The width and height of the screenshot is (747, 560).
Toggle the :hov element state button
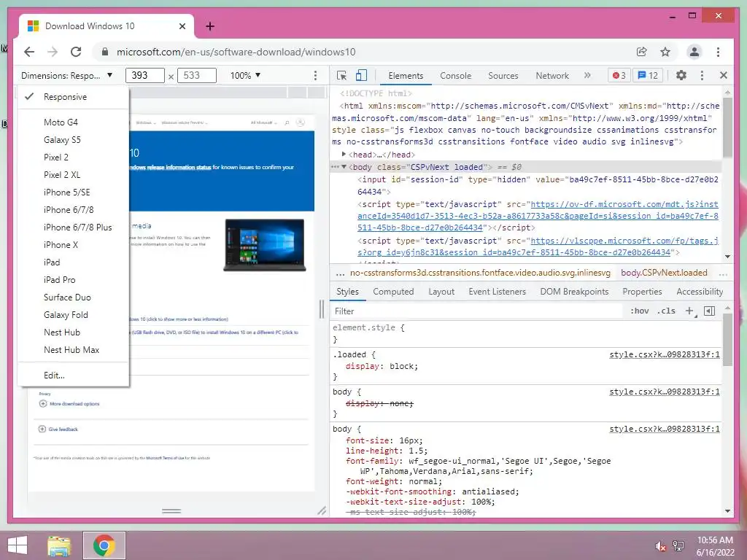tap(639, 311)
